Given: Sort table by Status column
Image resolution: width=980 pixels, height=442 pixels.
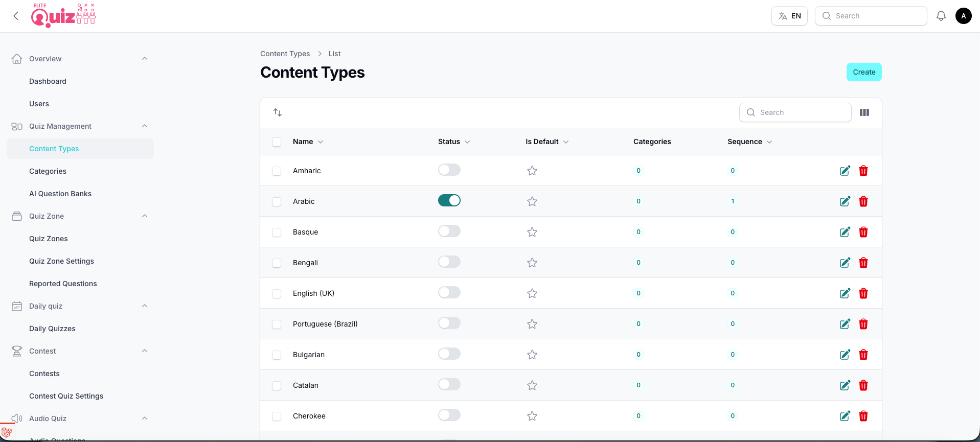Looking at the screenshot, I should [454, 142].
